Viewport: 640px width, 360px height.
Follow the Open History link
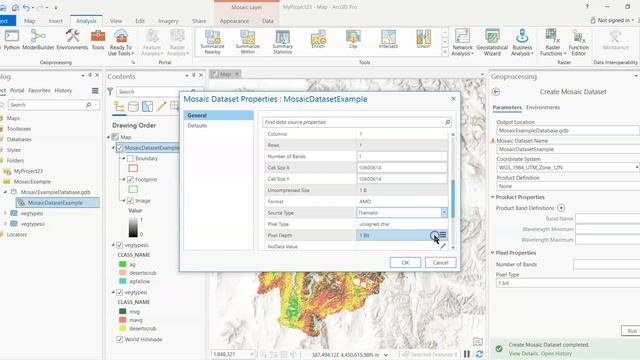pyautogui.click(x=556, y=353)
